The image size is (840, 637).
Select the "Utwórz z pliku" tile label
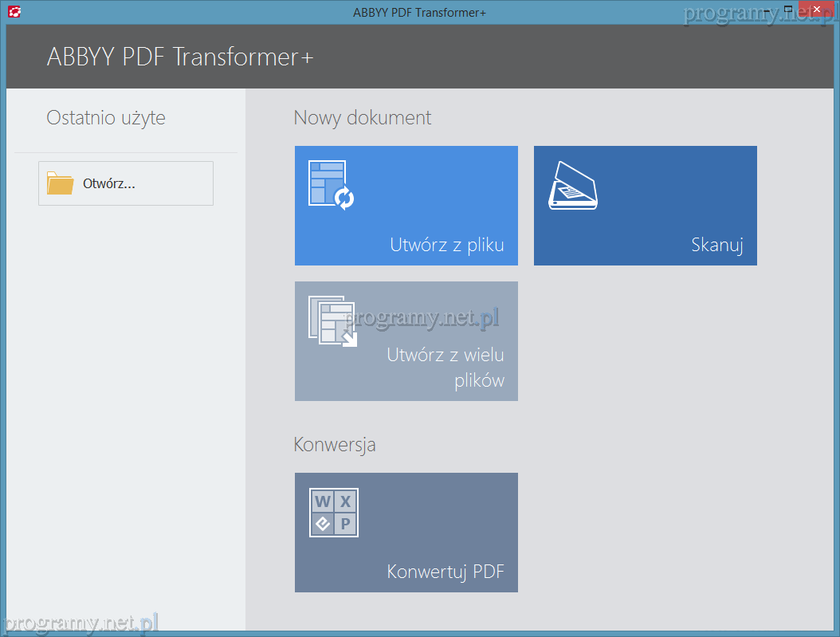click(x=446, y=245)
